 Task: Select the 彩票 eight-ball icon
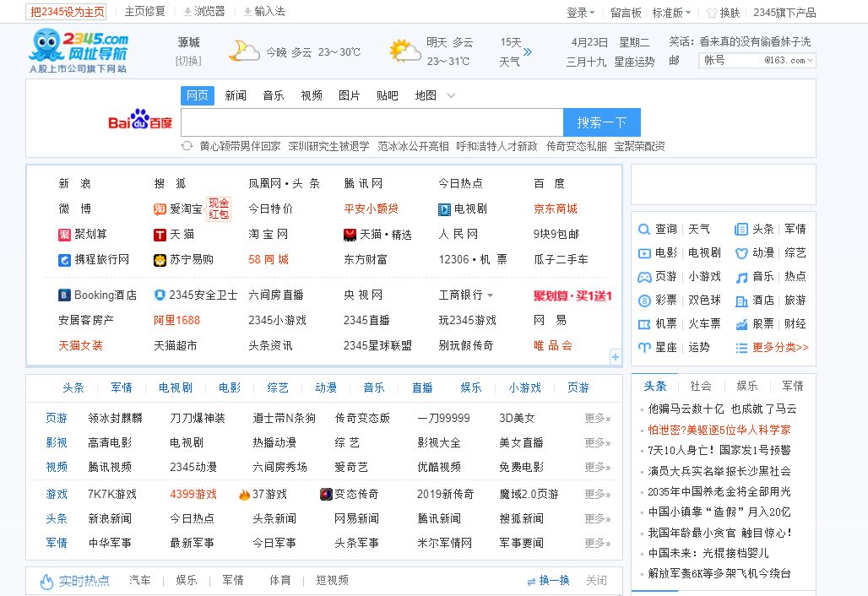coord(644,300)
